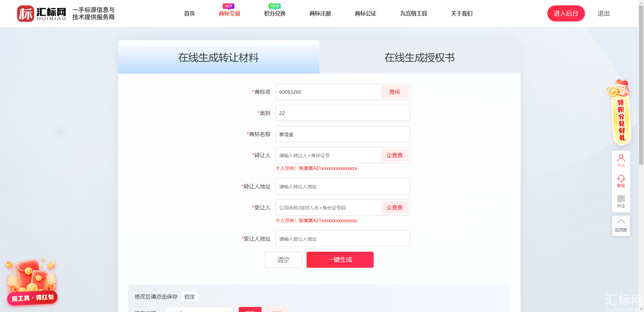Focus the 类别 input field
This screenshot has width=644, height=312.
pyautogui.click(x=342, y=113)
